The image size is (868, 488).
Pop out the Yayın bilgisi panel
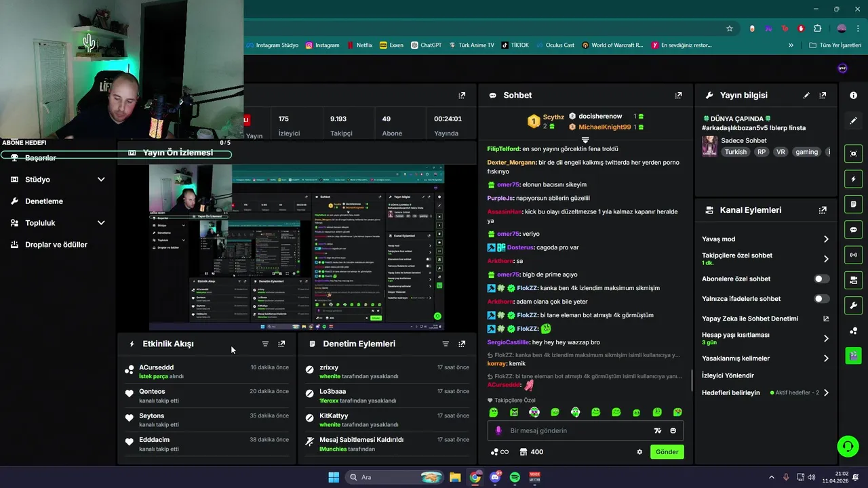coord(823,96)
